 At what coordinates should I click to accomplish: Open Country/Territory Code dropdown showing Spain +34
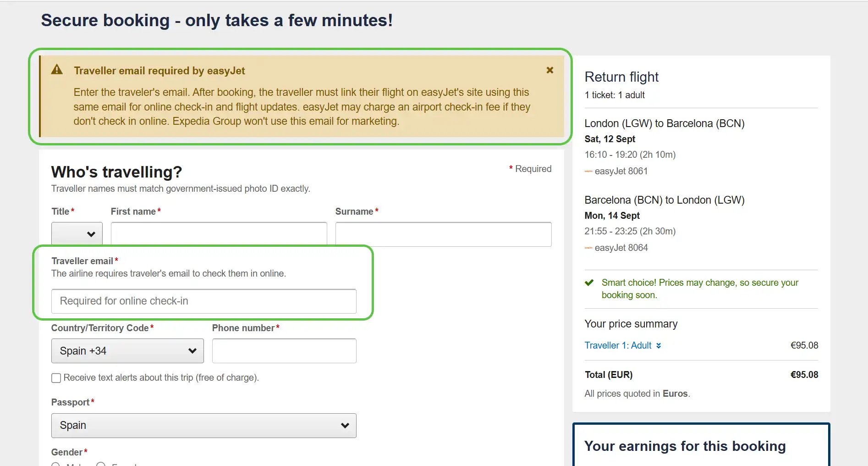coord(127,351)
